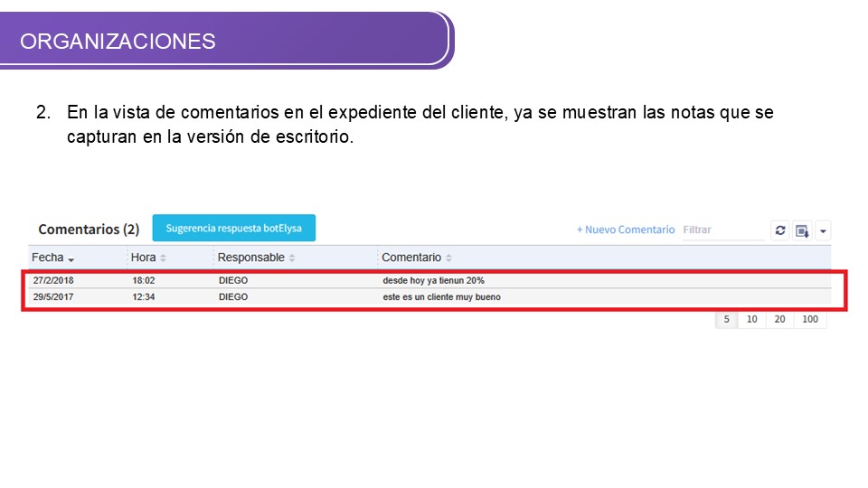Click the time cell 12:34

tap(144, 297)
